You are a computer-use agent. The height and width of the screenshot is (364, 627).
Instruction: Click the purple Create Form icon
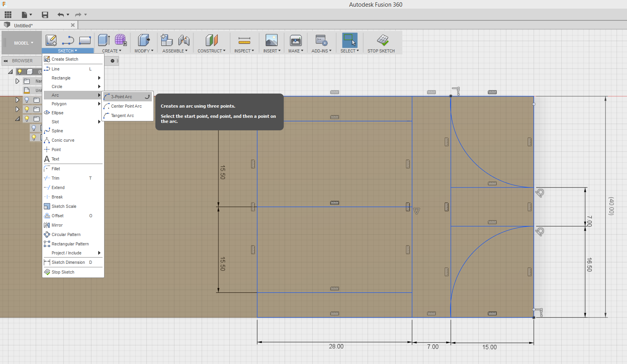pyautogui.click(x=121, y=40)
